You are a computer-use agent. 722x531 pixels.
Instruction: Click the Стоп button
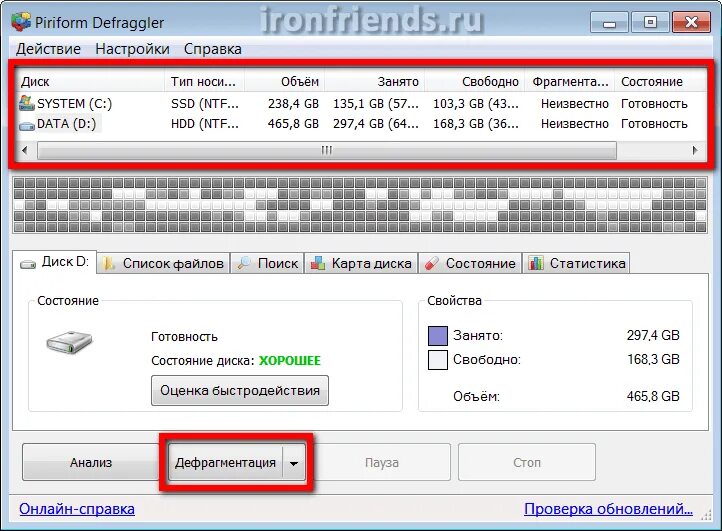point(527,462)
